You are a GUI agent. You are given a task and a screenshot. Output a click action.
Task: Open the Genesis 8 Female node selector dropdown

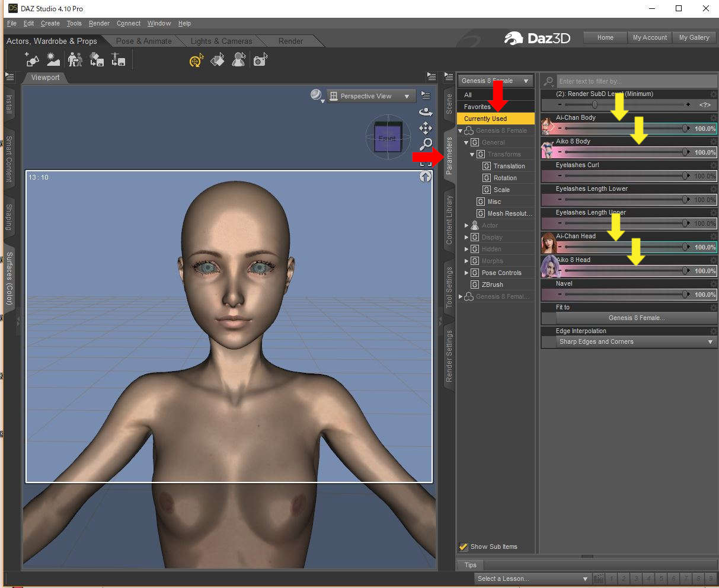coord(496,81)
